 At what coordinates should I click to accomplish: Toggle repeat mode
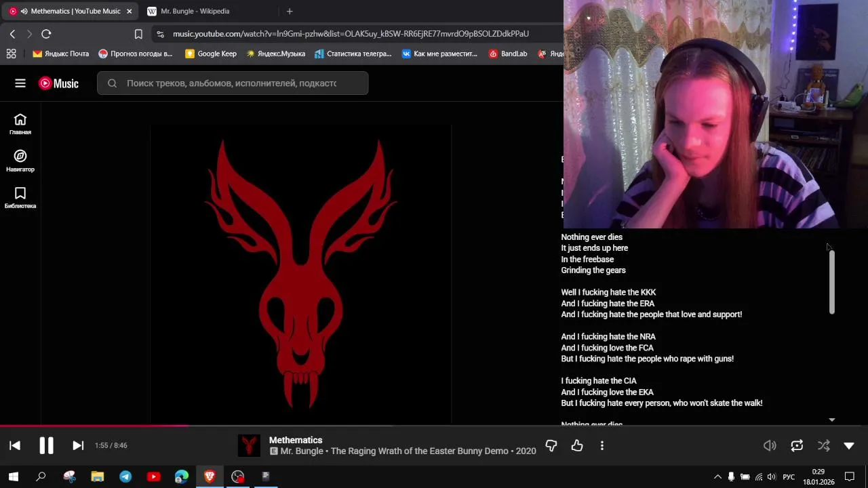[797, 445]
